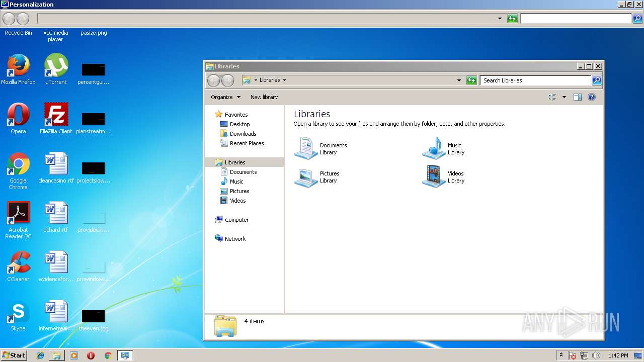The width and height of the screenshot is (644, 362).
Task: Click Forward button in Personalization window
Action: (23, 19)
